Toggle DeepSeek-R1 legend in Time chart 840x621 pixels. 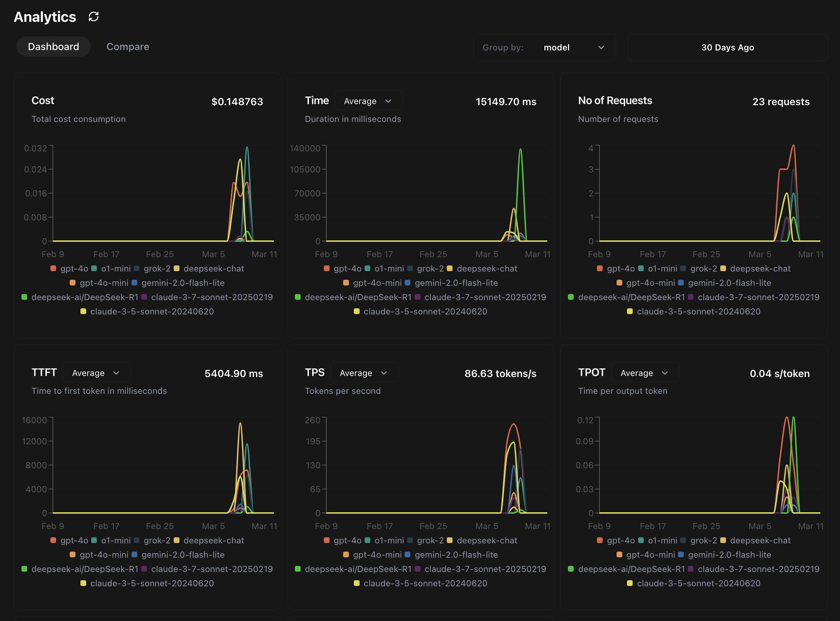(353, 297)
